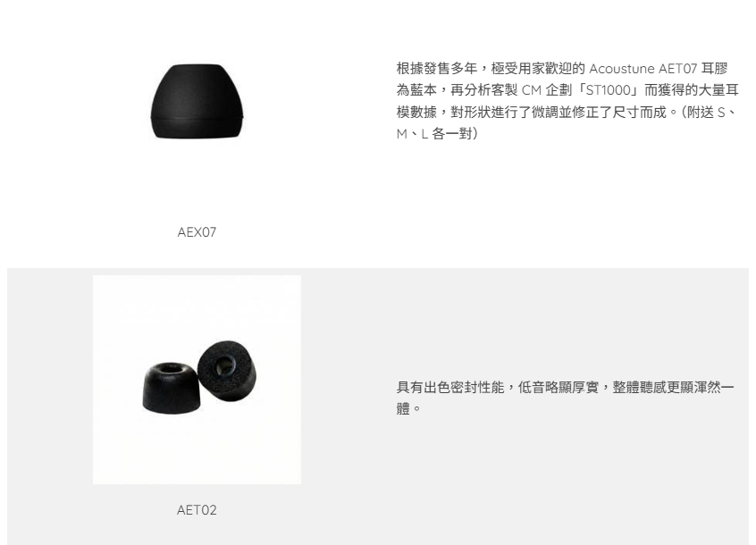The width and height of the screenshot is (756, 545).
Task: Click the "CM" text in first paragraph
Action: pyautogui.click(x=532, y=90)
